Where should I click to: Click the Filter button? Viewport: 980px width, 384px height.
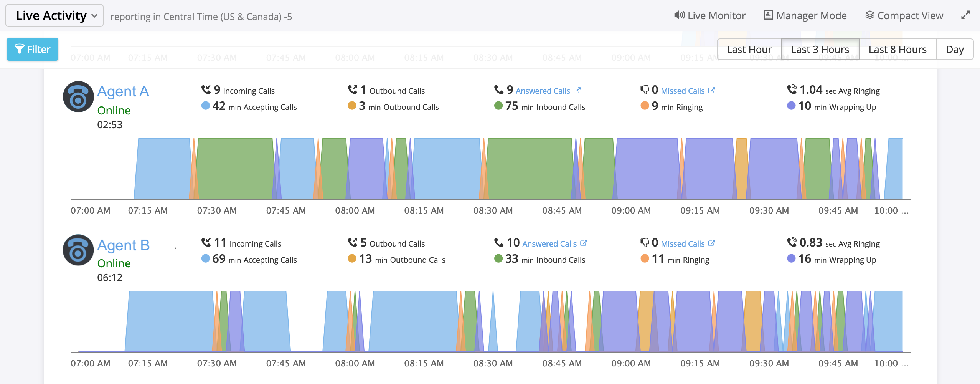(33, 49)
